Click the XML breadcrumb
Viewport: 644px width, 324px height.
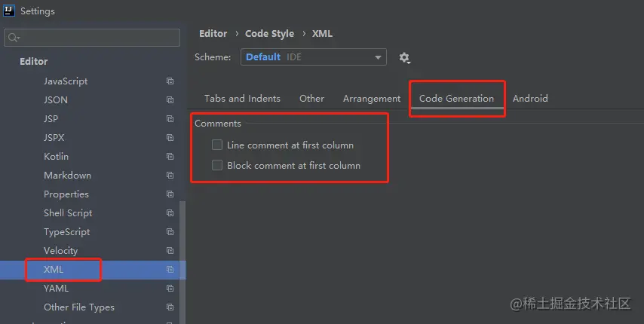[x=322, y=34]
